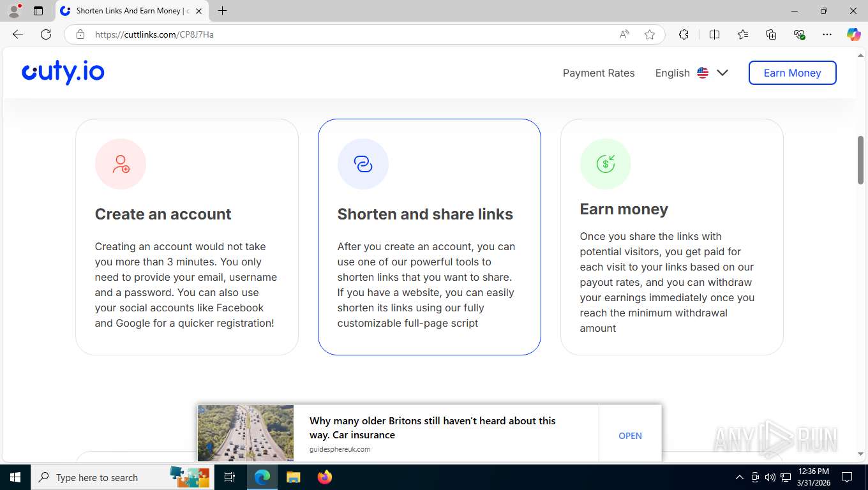The width and height of the screenshot is (868, 490).
Task: Click the ad headline about older Britons
Action: (x=433, y=427)
